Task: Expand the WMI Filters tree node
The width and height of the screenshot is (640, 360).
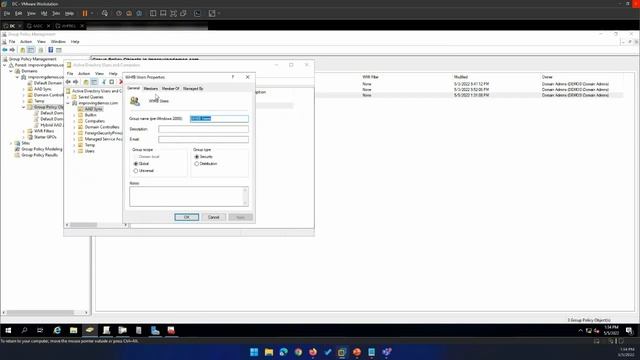Action: click(24, 131)
